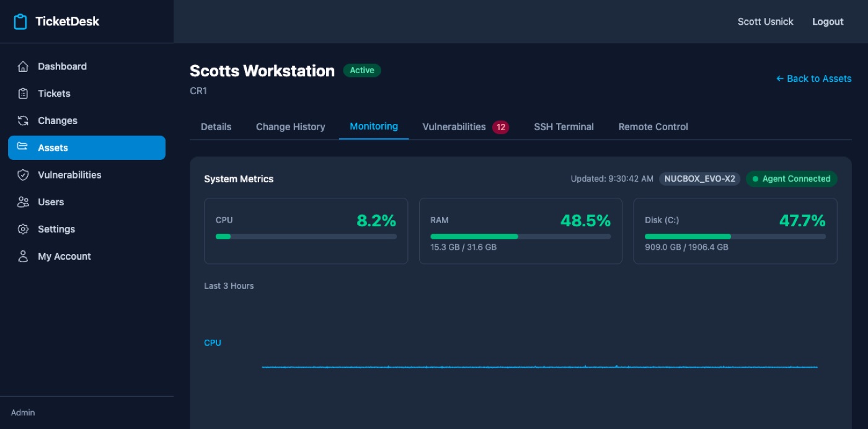Click the Scott Usnick user name

765,22
